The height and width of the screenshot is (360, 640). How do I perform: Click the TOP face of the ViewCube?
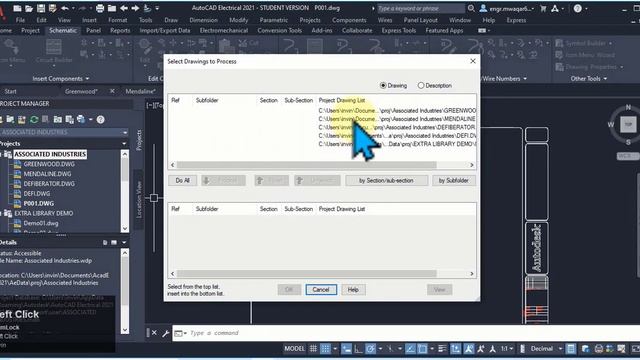pyautogui.click(x=628, y=124)
